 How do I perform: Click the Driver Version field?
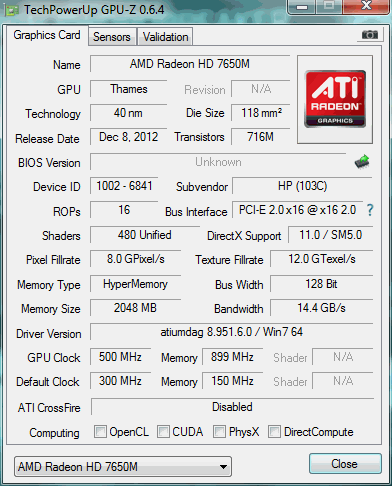click(231, 332)
